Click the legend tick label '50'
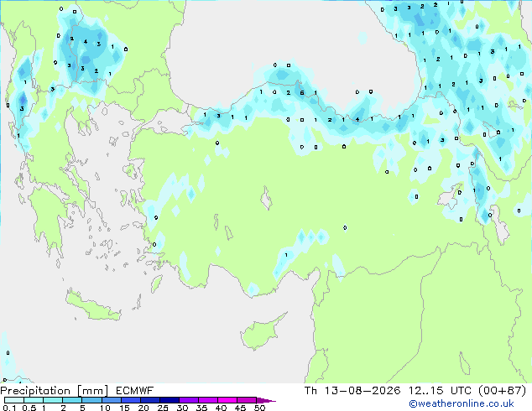Screen dimensions: 532x411 [x=259, y=408]
